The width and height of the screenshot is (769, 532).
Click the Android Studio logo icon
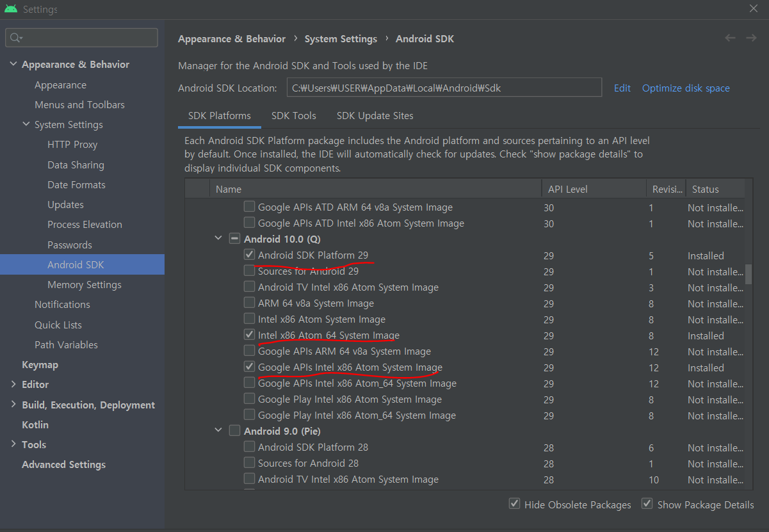tap(11, 9)
